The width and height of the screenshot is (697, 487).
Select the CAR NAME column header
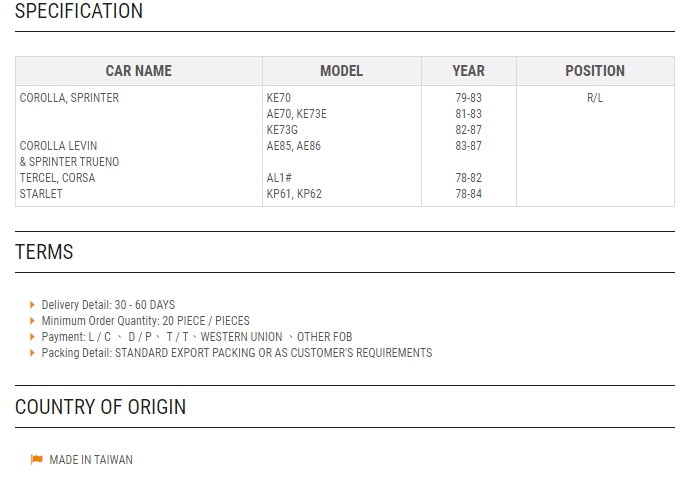139,71
